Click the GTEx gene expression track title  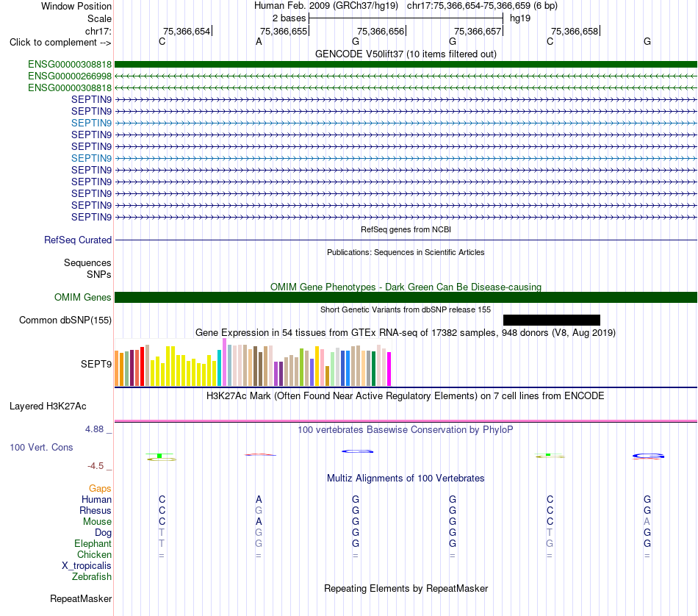tap(406, 333)
